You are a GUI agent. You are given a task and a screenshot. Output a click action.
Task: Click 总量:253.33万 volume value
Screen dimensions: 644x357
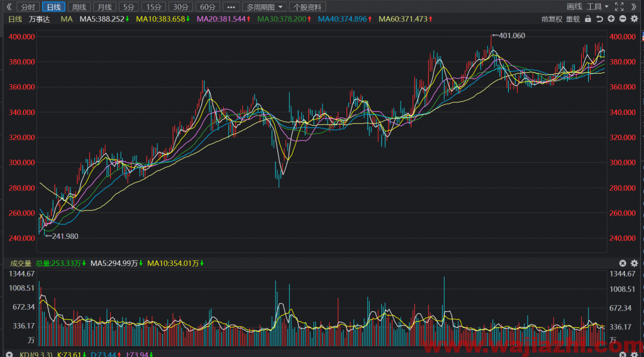pyautogui.click(x=61, y=263)
